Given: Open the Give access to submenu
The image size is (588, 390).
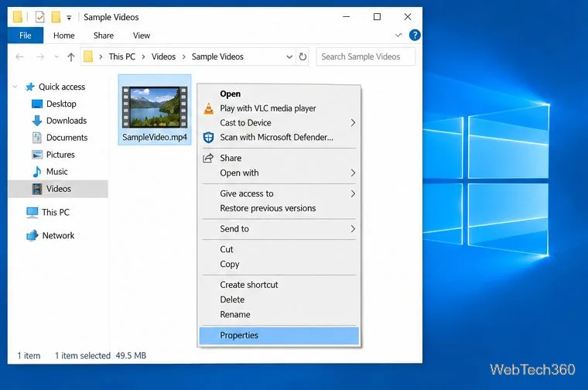Looking at the screenshot, I should [x=279, y=193].
